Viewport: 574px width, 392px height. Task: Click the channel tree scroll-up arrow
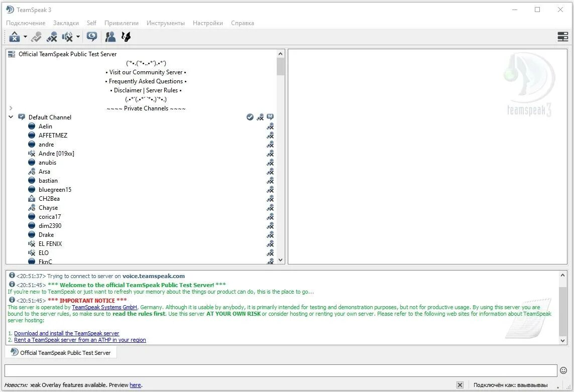click(x=280, y=54)
